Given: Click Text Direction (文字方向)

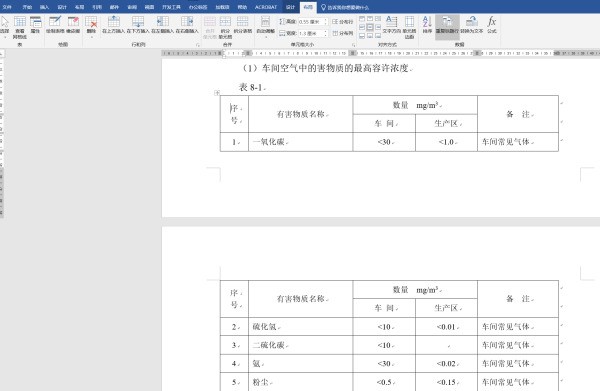Looking at the screenshot, I should (391, 24).
